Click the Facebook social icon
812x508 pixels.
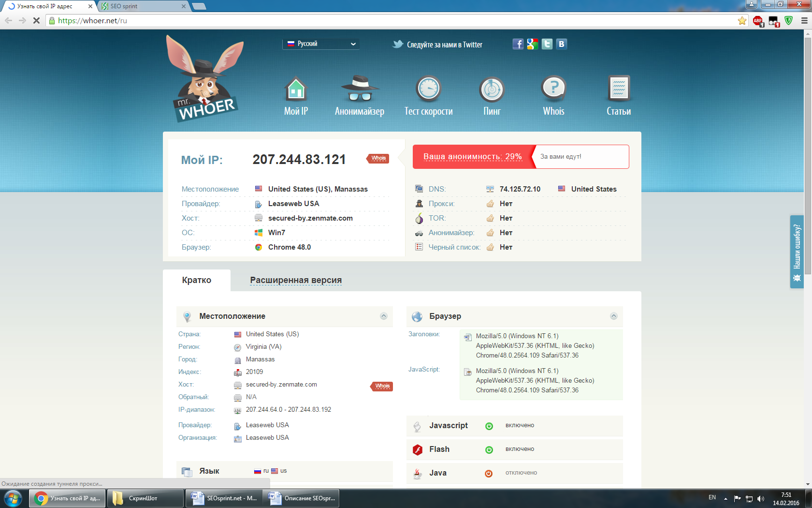point(518,44)
